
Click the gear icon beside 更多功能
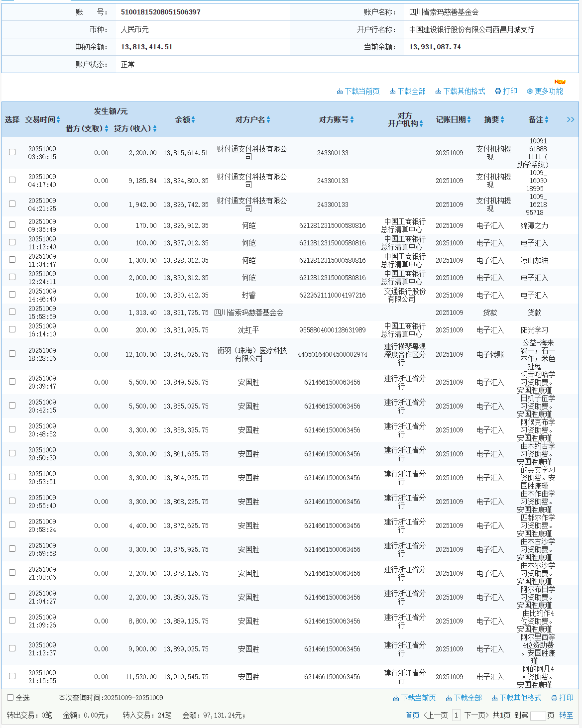click(530, 92)
